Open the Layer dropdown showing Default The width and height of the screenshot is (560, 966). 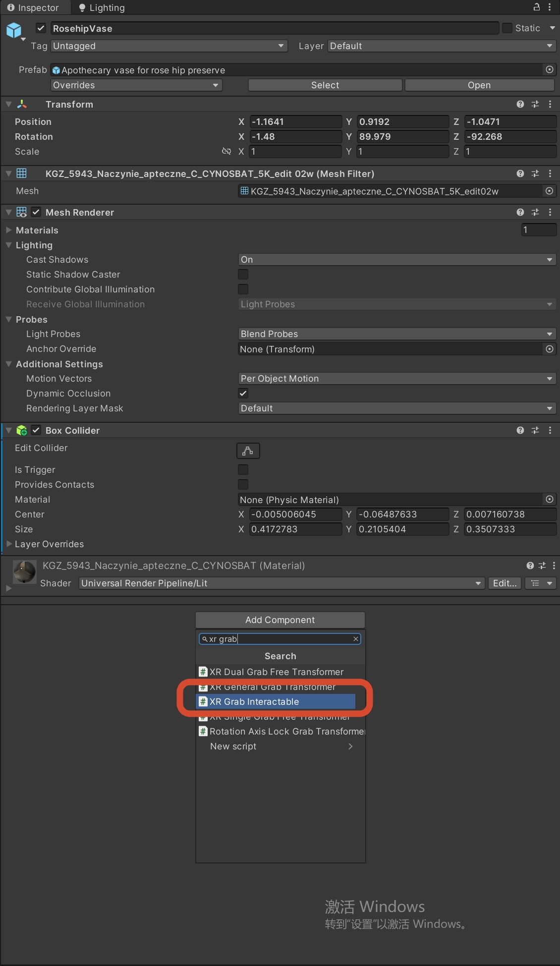click(x=442, y=46)
